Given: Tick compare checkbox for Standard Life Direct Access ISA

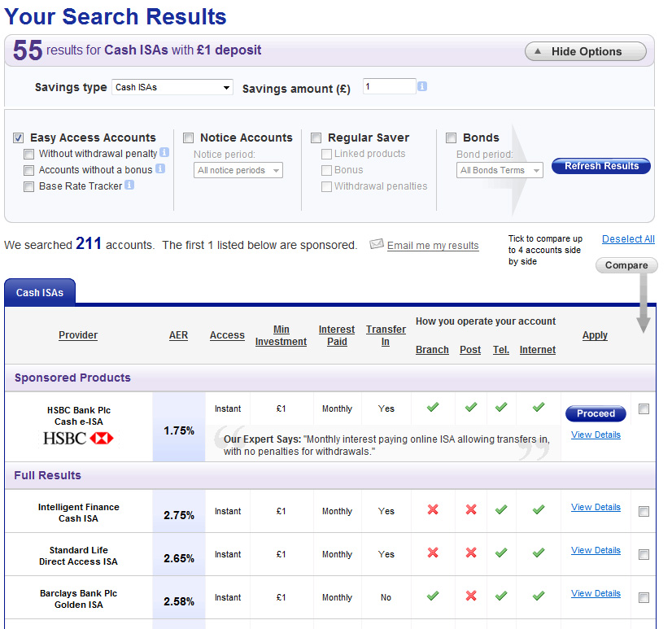Looking at the screenshot, I should point(644,554).
